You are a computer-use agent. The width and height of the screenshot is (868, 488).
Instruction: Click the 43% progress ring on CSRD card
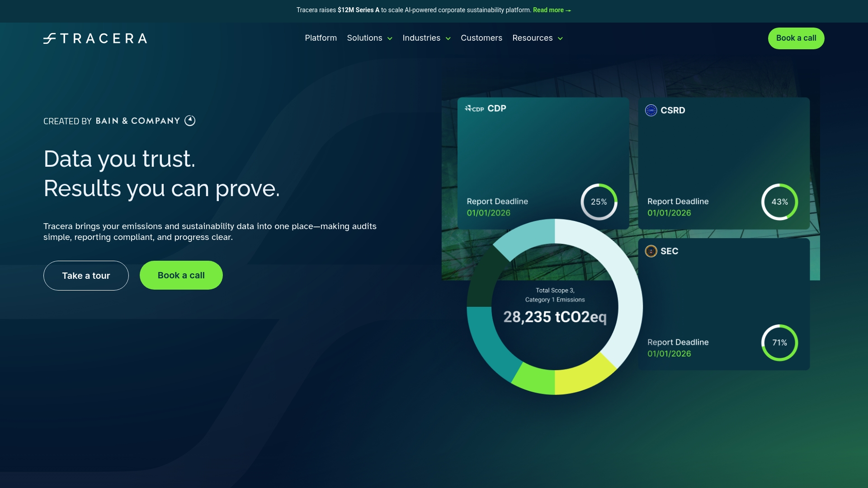click(x=780, y=202)
